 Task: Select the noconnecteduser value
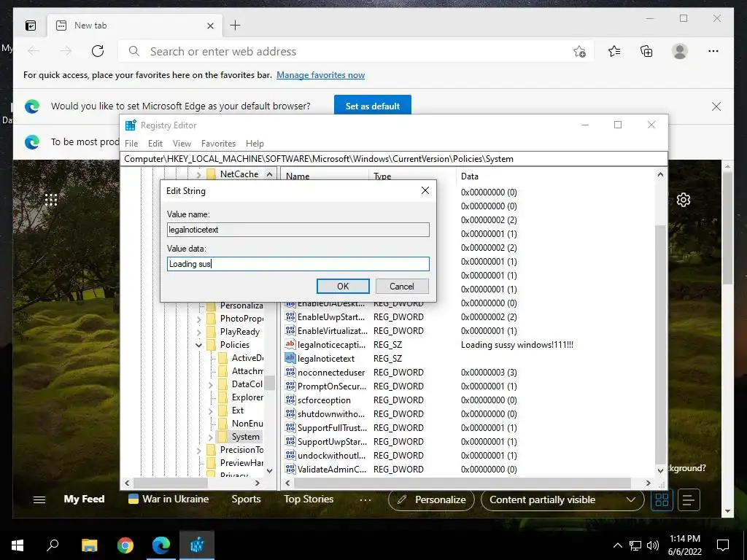pos(331,373)
